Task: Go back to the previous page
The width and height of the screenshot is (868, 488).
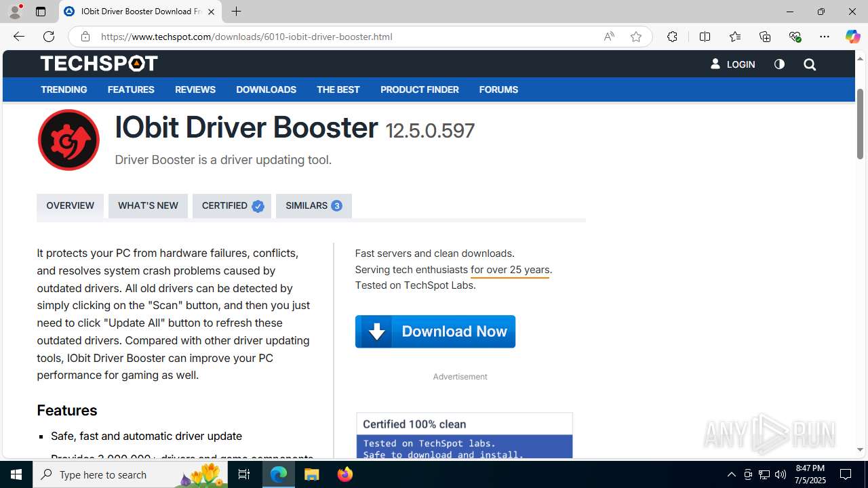Action: click(x=18, y=37)
